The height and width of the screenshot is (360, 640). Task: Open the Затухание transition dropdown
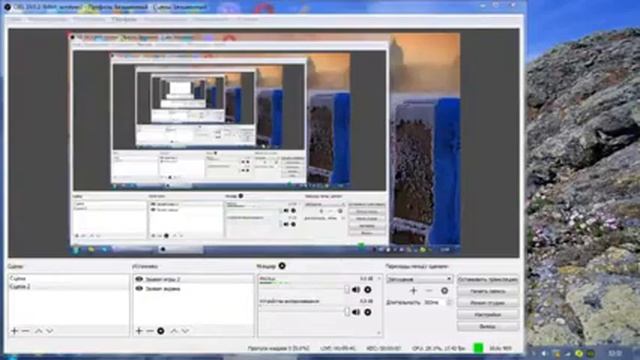[x=419, y=279]
